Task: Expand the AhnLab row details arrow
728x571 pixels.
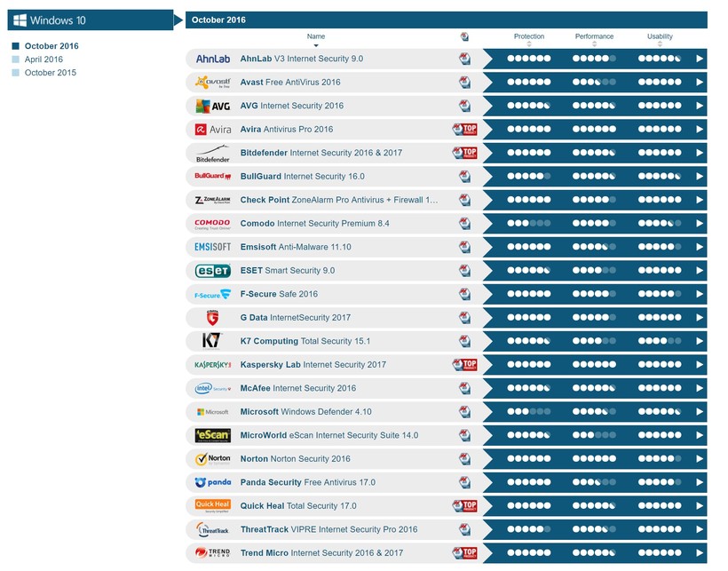Action: point(700,59)
